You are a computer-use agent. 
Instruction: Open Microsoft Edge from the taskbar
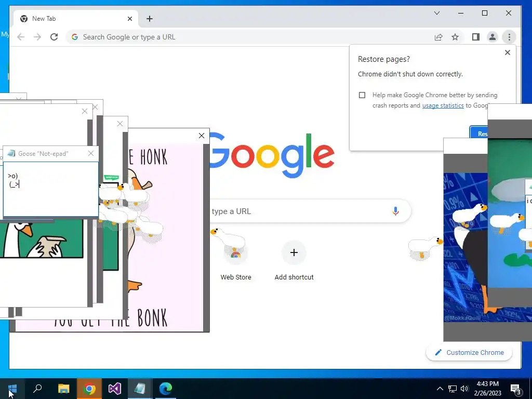166,389
